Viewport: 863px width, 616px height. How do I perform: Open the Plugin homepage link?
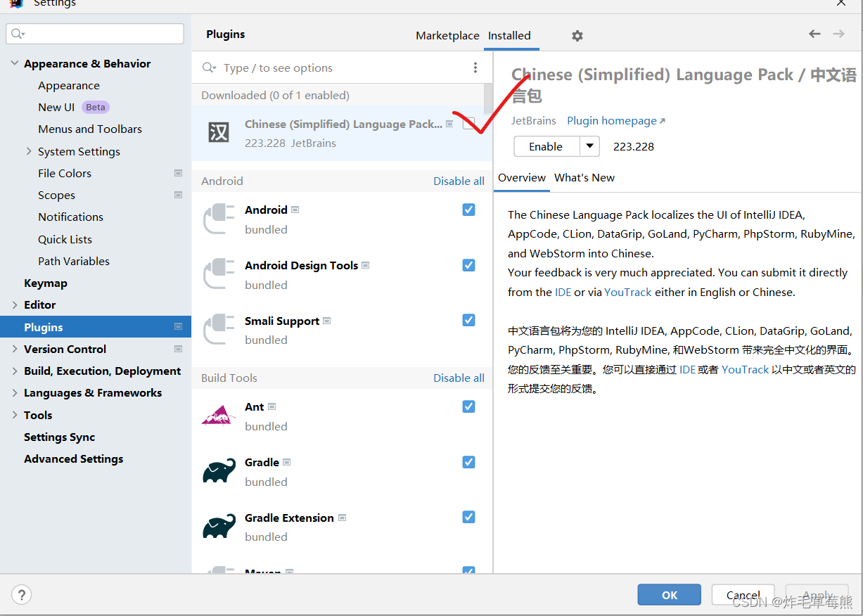point(612,121)
